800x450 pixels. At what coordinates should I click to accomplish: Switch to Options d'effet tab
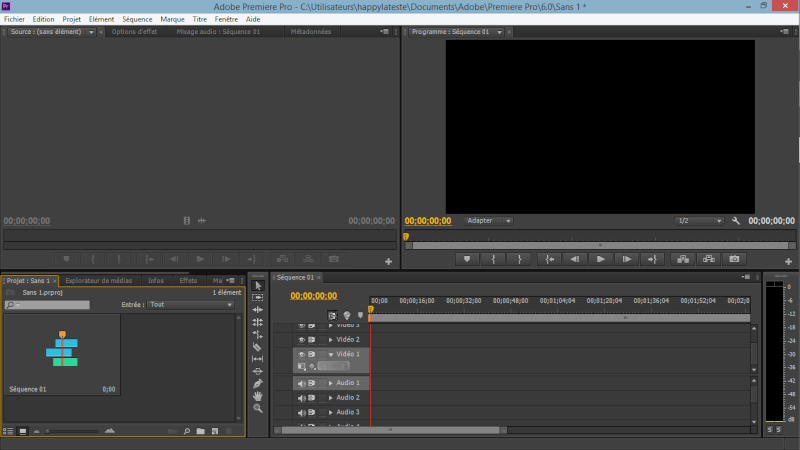click(x=134, y=32)
